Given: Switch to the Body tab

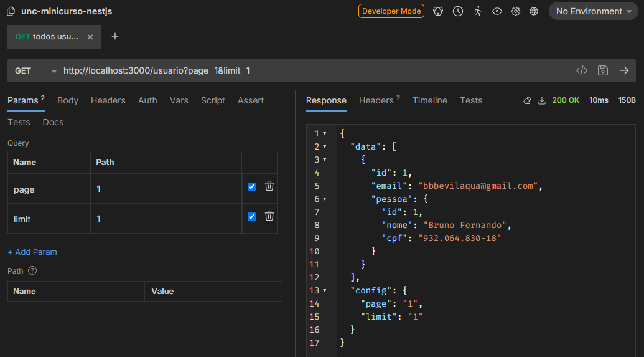Looking at the screenshot, I should point(68,100).
